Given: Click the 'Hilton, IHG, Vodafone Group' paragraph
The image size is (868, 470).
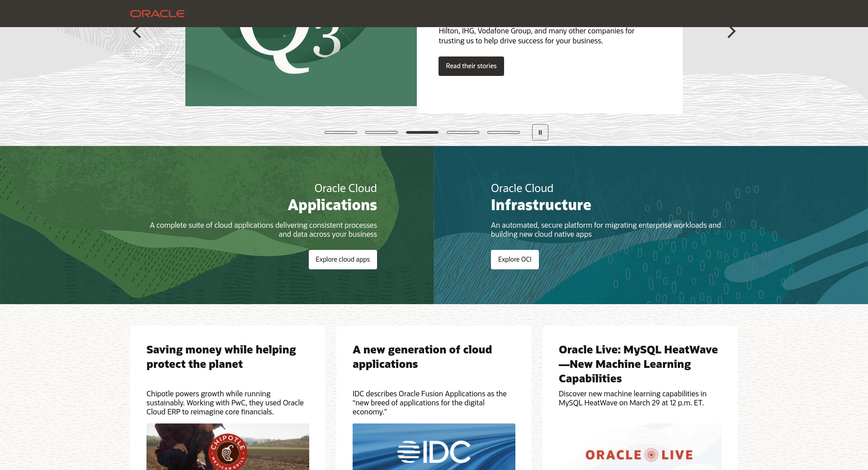Looking at the screenshot, I should (x=537, y=36).
